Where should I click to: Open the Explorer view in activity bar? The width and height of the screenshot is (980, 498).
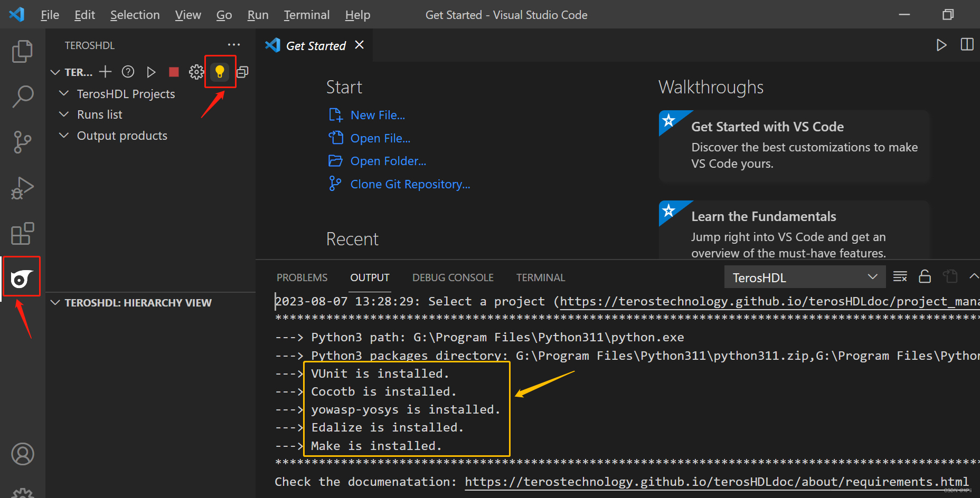[22, 51]
